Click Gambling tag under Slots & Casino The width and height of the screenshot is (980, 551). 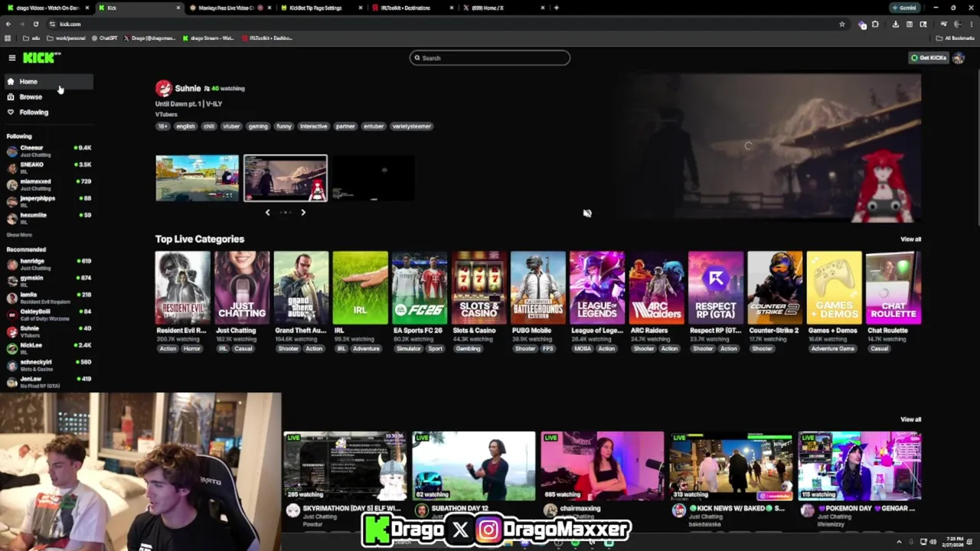468,349
